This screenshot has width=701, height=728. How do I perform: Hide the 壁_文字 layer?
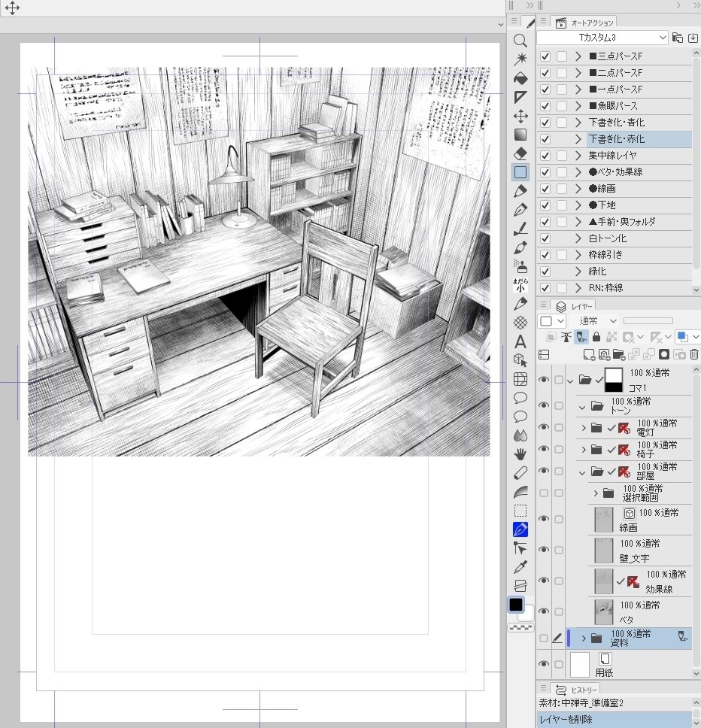(x=543, y=550)
